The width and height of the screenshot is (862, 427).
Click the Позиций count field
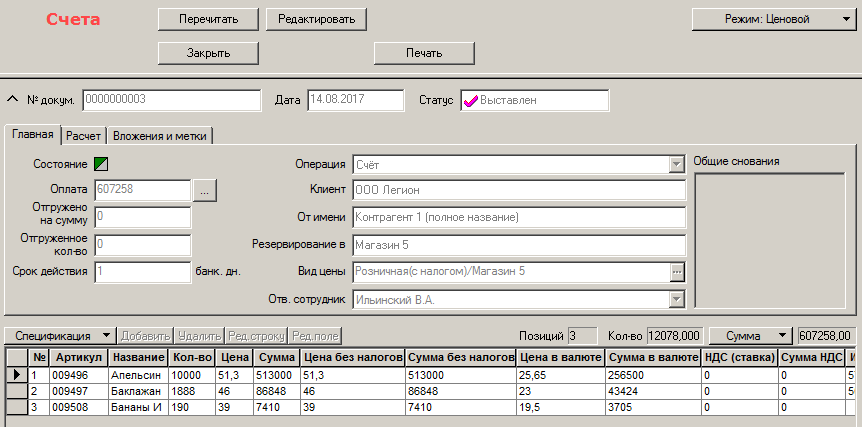(x=582, y=336)
